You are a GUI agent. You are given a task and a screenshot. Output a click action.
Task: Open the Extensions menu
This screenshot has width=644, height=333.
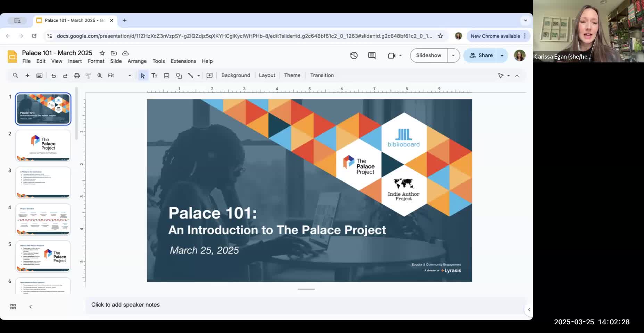point(183,61)
